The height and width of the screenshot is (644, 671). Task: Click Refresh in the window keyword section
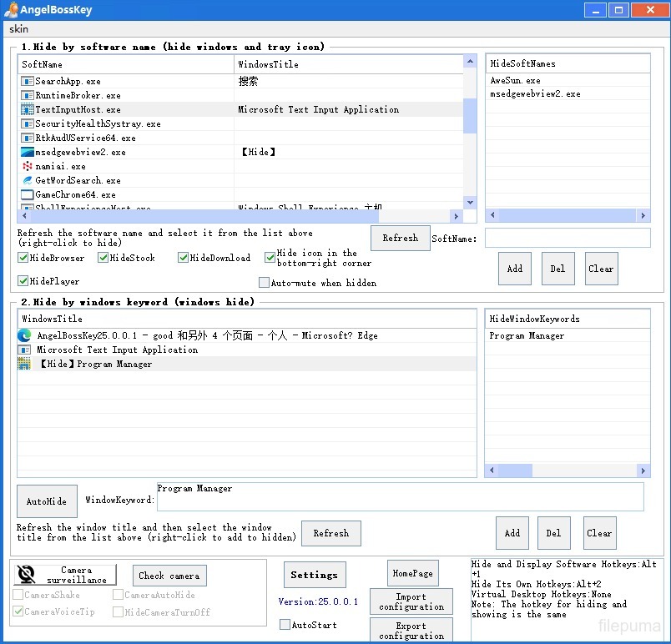coord(331,533)
